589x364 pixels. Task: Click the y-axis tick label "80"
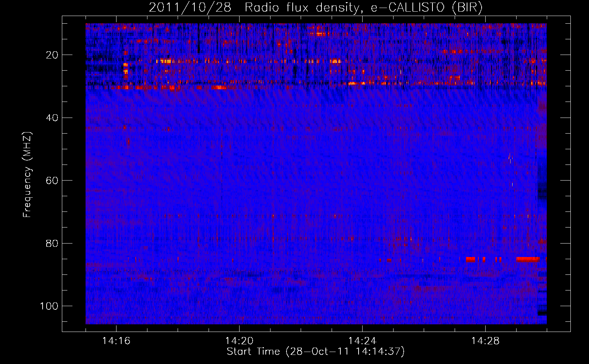52,244
